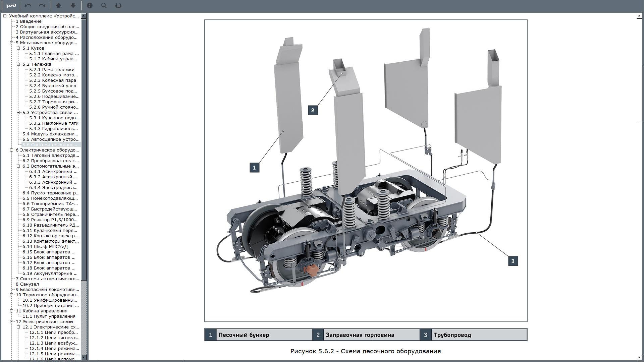Viewport: 644px width, 362px height.
Task: Click the RZD logo icon
Action: (x=11, y=5)
